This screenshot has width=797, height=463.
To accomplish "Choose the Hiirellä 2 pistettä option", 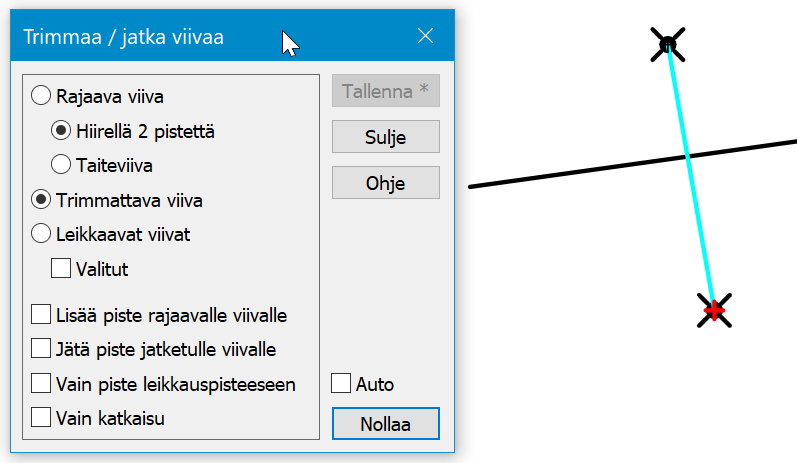I will pos(61,130).
